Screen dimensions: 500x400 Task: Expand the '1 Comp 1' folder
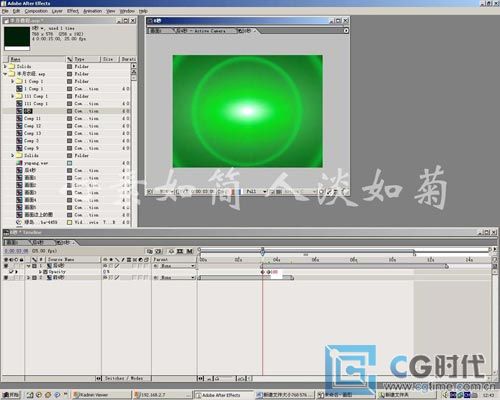(x=13, y=81)
